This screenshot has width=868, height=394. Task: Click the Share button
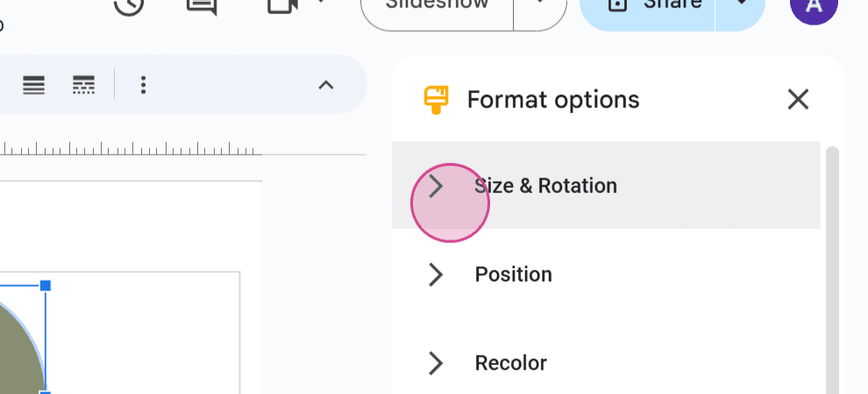click(647, 5)
